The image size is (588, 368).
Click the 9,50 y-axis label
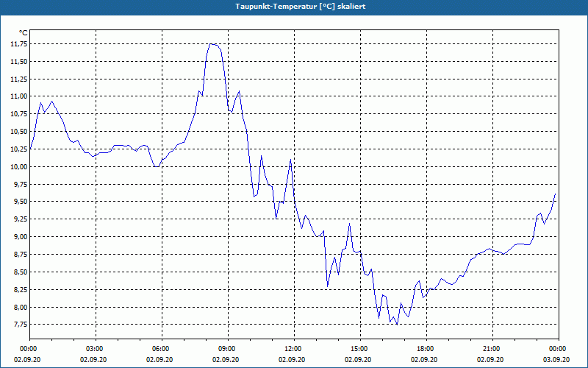point(21,202)
